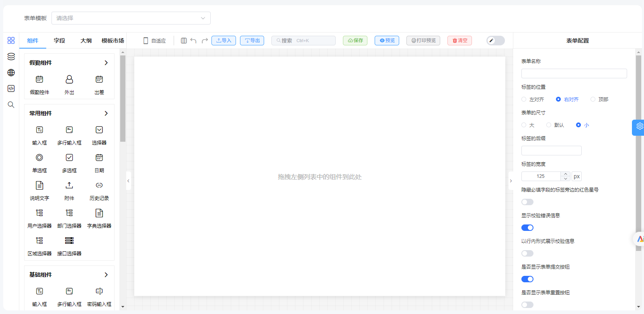
Task: Click the 保存 save button
Action: [355, 41]
